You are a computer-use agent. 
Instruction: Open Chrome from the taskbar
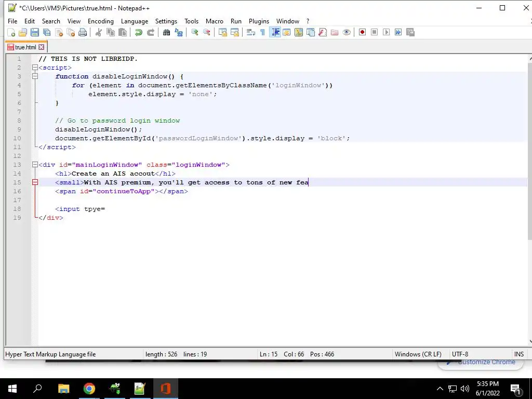[x=89, y=389]
